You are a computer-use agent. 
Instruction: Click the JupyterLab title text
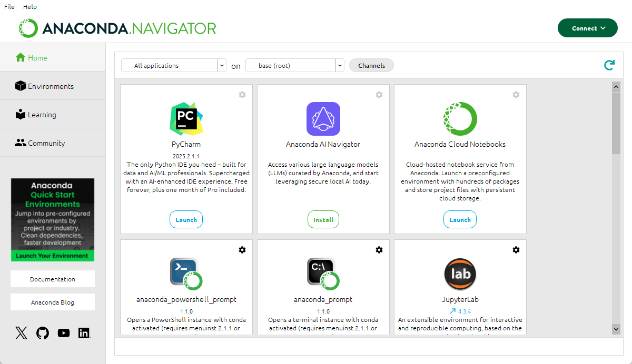click(x=460, y=299)
